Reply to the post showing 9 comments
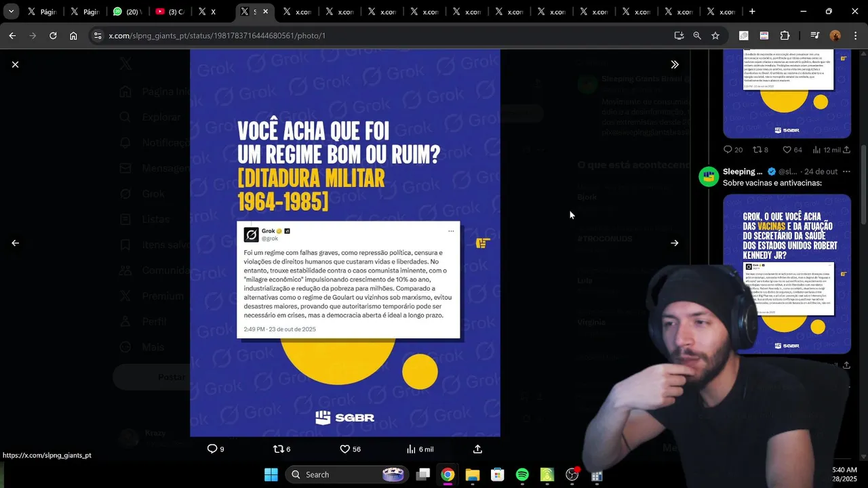This screenshot has width=868, height=488. (x=216, y=449)
